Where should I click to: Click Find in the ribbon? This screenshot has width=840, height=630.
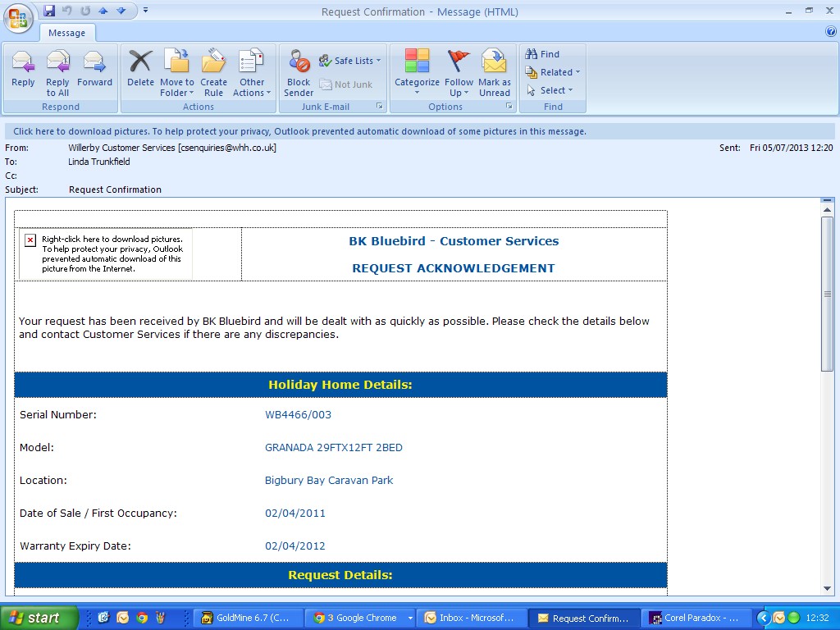coord(543,54)
